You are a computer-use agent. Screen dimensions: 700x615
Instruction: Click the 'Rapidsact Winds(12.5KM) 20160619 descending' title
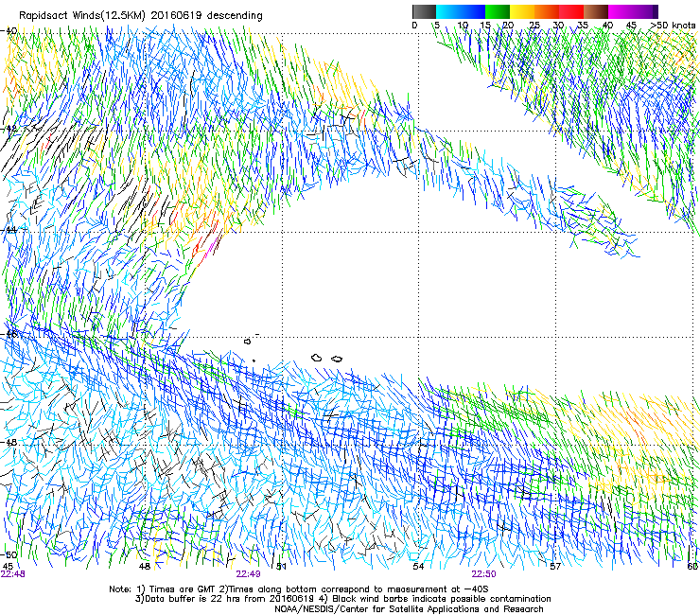click(x=141, y=16)
